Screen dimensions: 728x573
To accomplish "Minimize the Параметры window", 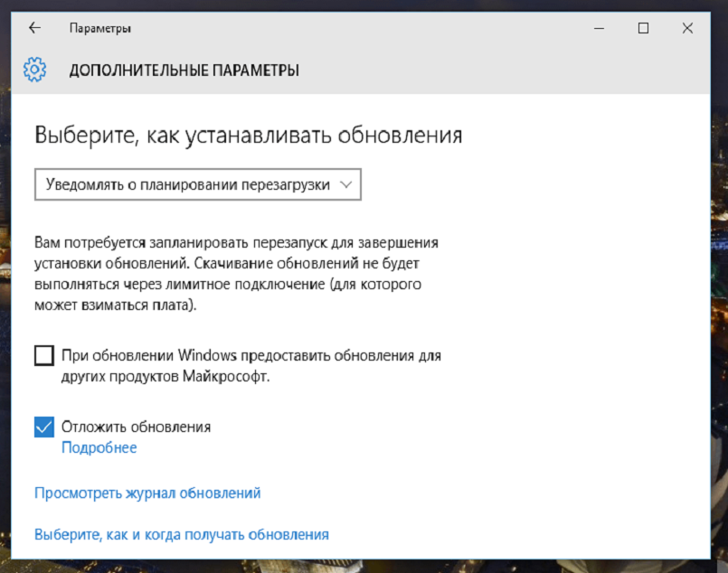I will (599, 28).
